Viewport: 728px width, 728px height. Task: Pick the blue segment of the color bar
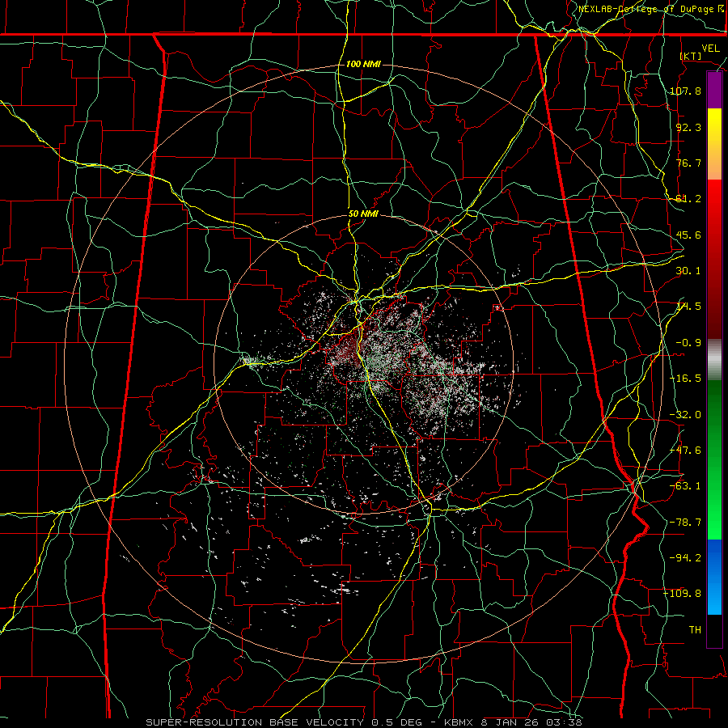714,577
